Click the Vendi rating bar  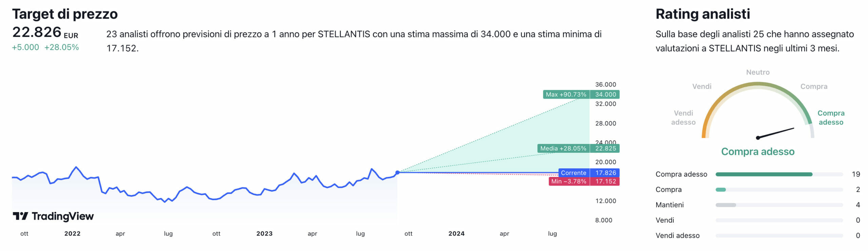(x=779, y=220)
